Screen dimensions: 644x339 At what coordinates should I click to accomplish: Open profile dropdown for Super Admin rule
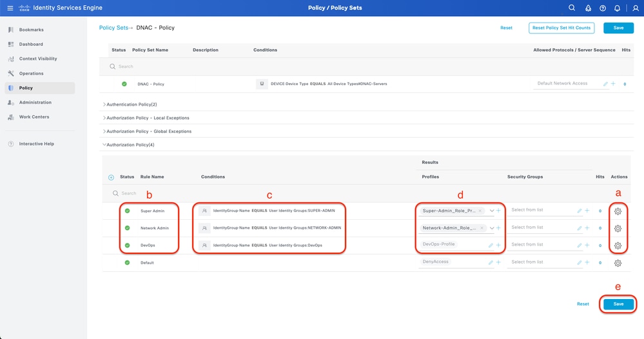[x=492, y=211]
